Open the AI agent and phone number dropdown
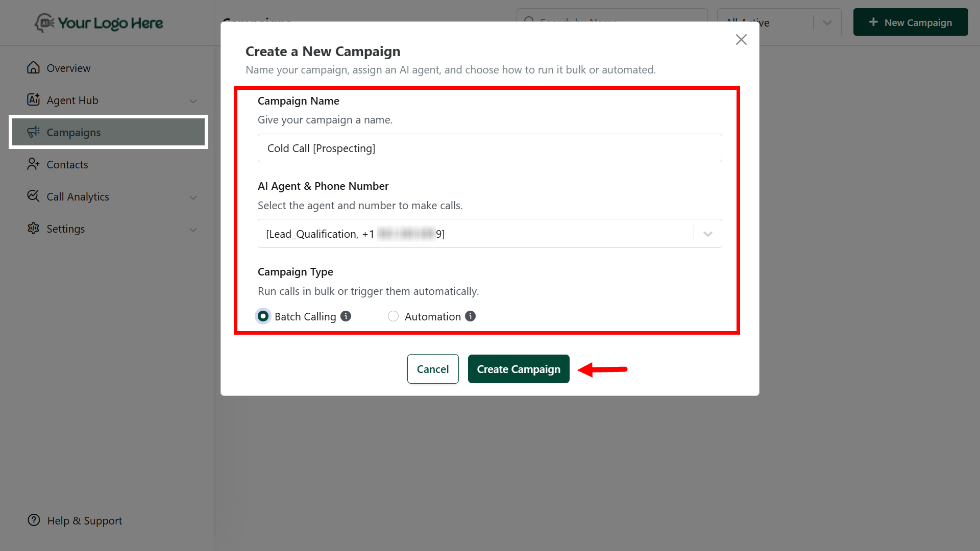The height and width of the screenshot is (551, 980). pyautogui.click(x=707, y=234)
